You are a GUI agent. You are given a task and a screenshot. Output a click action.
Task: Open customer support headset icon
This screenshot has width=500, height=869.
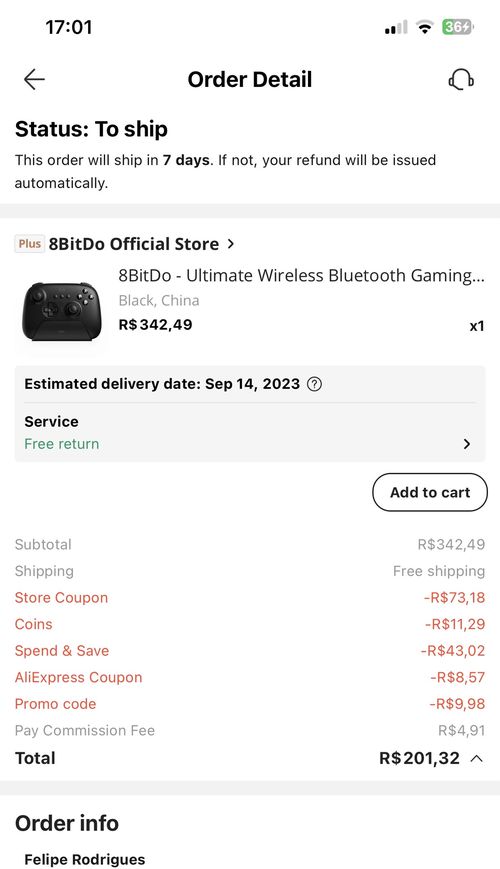tap(461, 80)
